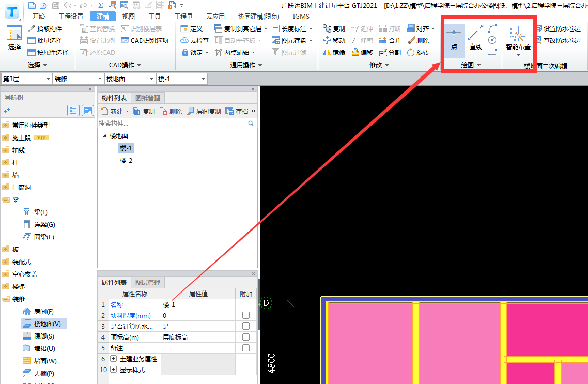The image size is (588, 384).
Task: Click 复制 copy in 修改 group
Action: tap(334, 29)
